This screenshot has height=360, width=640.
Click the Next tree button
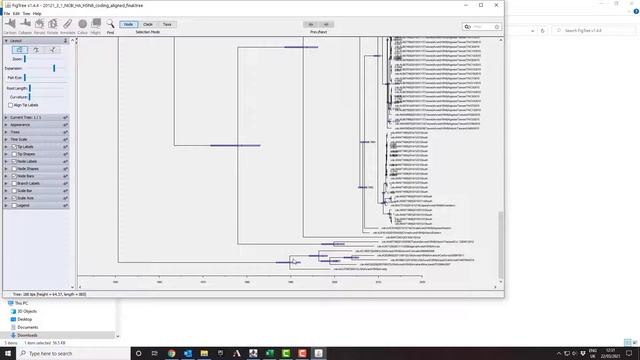click(326, 24)
